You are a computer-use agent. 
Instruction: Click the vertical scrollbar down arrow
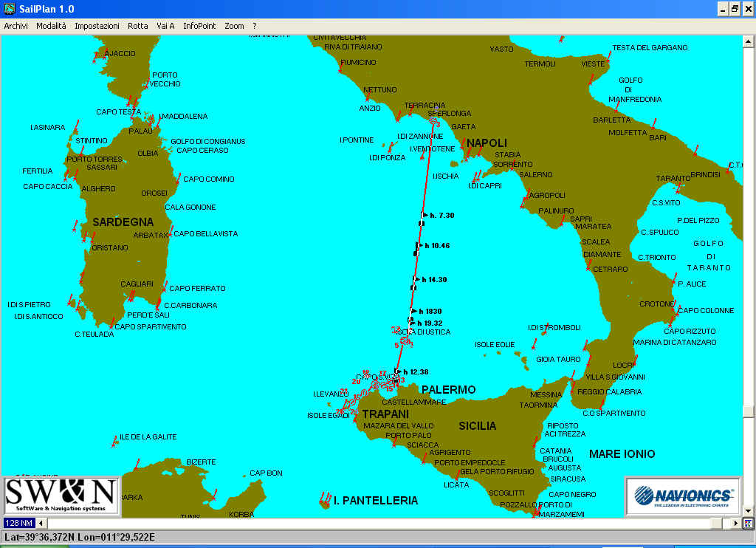(749, 510)
